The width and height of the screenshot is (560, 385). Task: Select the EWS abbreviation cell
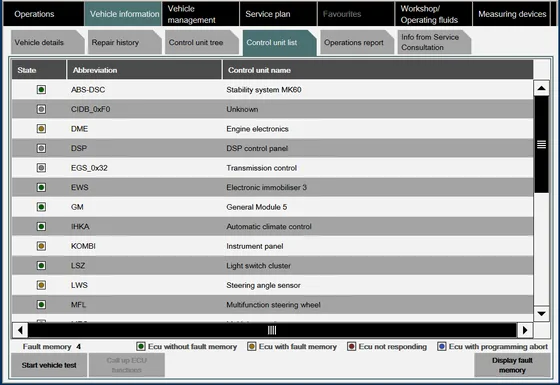click(x=80, y=188)
